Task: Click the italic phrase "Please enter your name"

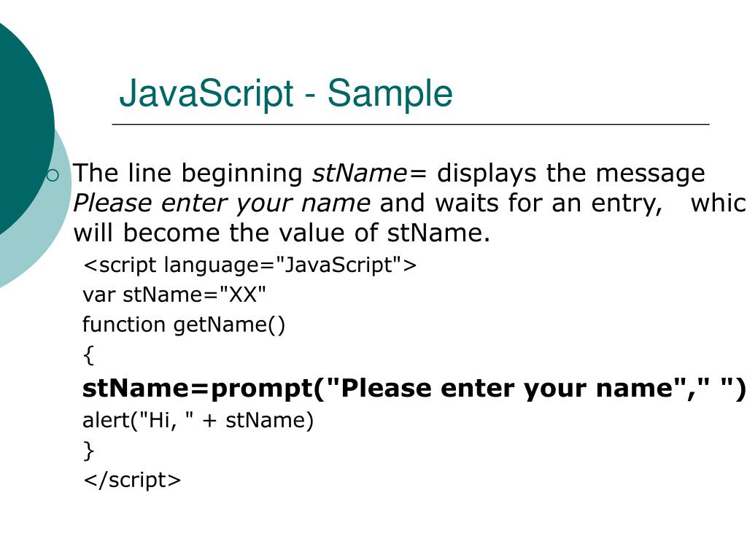Action: pyautogui.click(x=222, y=203)
